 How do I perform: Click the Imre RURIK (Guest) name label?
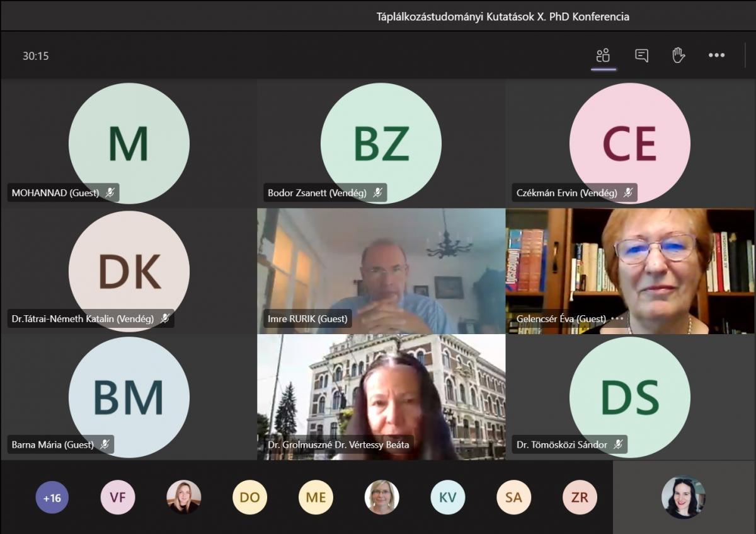pyautogui.click(x=307, y=319)
